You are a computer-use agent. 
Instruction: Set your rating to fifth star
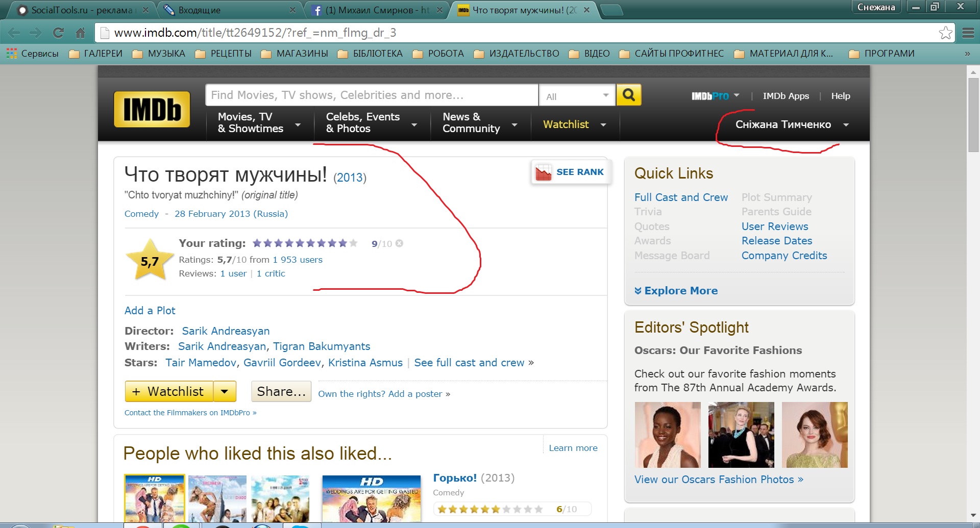(x=300, y=243)
